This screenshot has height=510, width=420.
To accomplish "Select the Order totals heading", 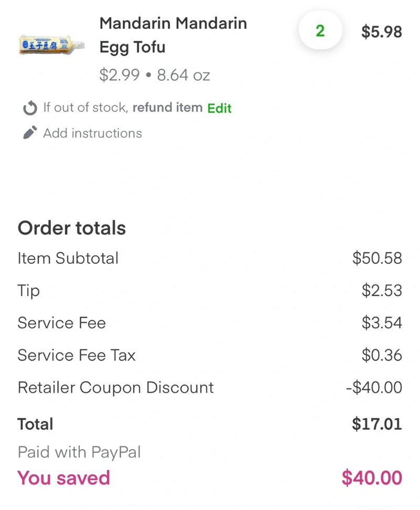I will pyautogui.click(x=71, y=228).
